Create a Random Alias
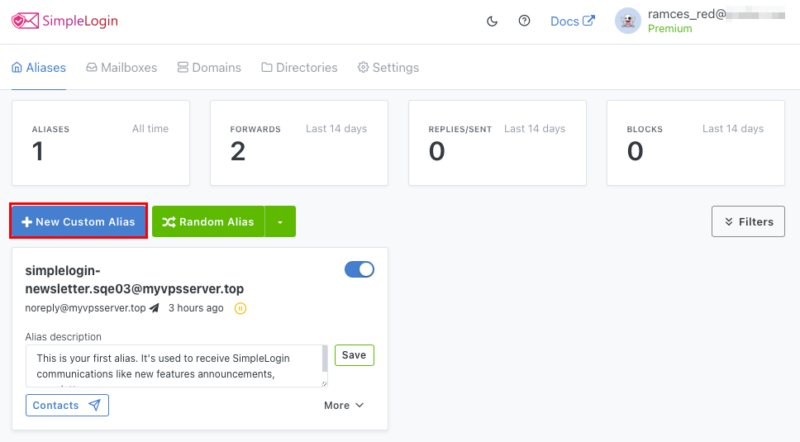The height and width of the screenshot is (442, 800). click(208, 222)
